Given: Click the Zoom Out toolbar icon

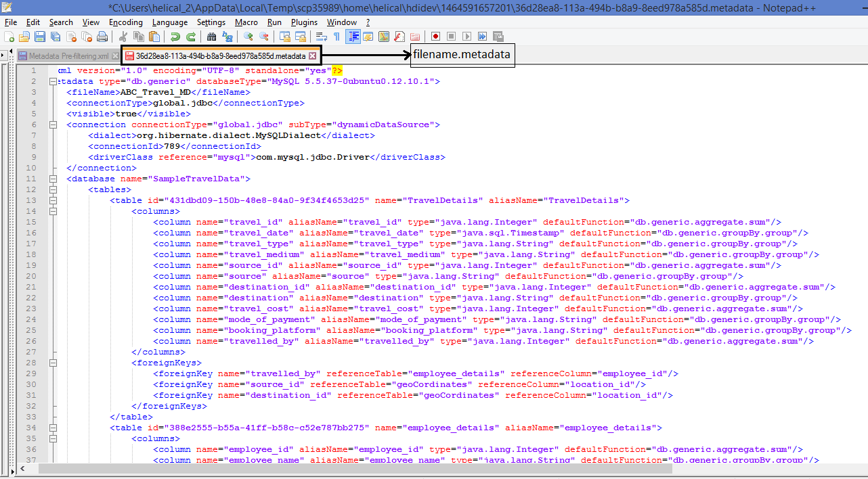Looking at the screenshot, I should click(x=263, y=36).
